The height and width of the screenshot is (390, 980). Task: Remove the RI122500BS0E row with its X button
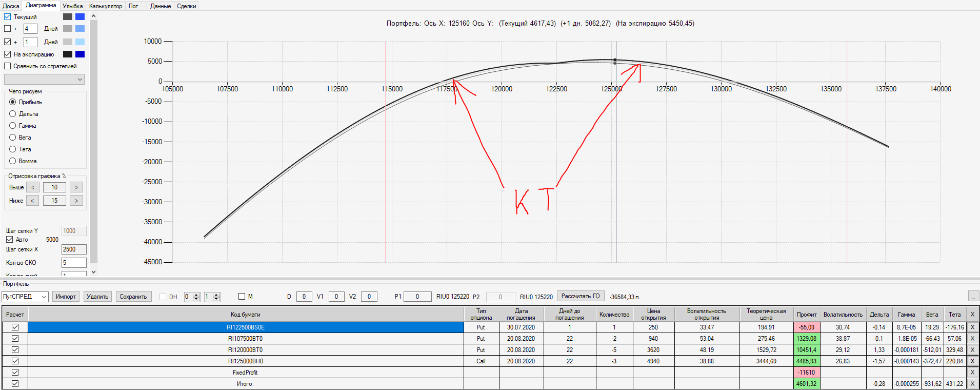972,327
